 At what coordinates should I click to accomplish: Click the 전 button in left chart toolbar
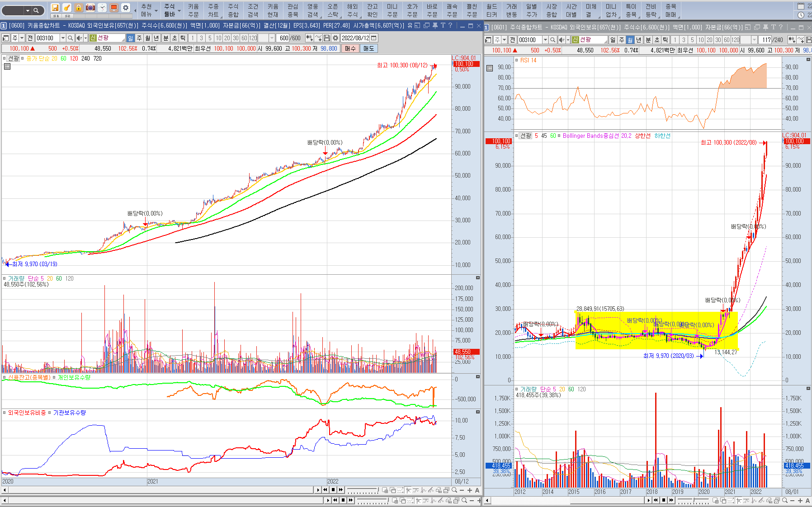[x=30, y=38]
